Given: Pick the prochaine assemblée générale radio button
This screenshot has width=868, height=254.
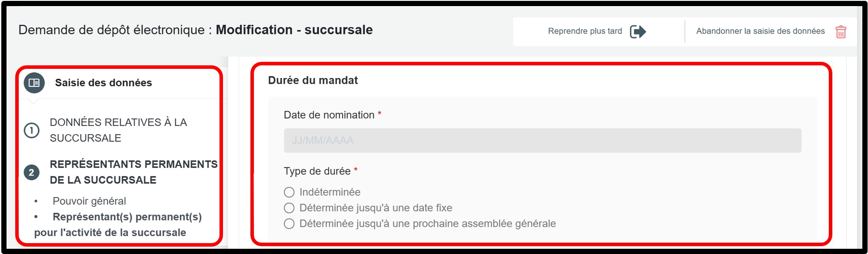Looking at the screenshot, I should coord(289,224).
